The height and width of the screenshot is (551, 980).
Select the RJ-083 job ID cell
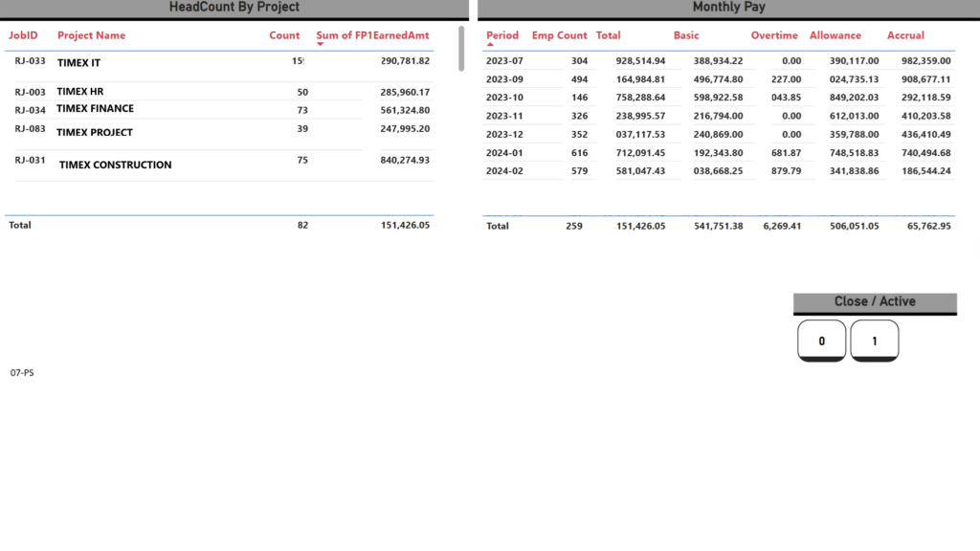[x=30, y=129]
